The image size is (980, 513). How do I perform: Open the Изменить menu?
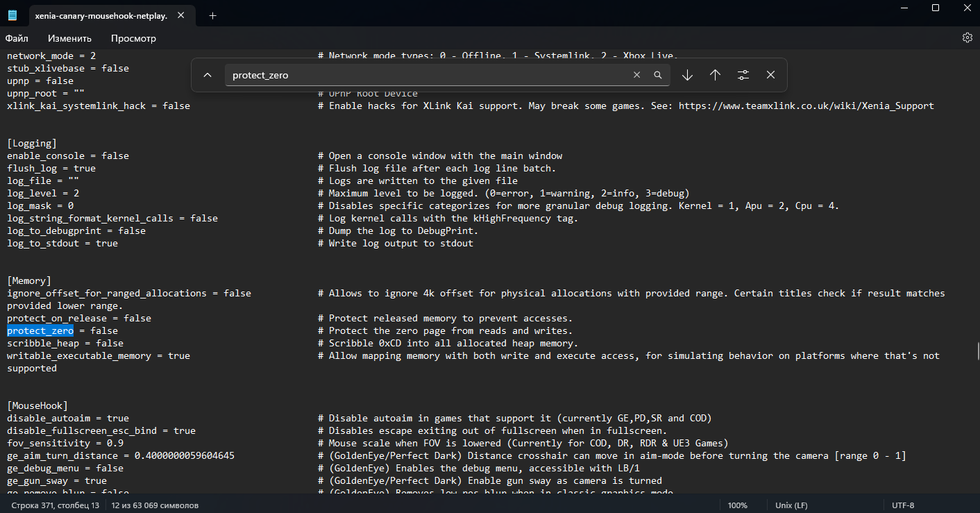click(x=70, y=38)
